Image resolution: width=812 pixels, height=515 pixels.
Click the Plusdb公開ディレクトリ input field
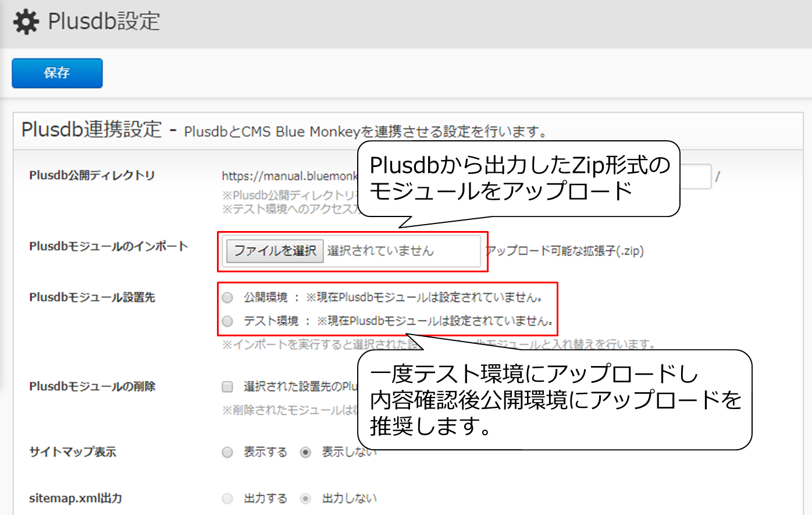click(x=696, y=176)
